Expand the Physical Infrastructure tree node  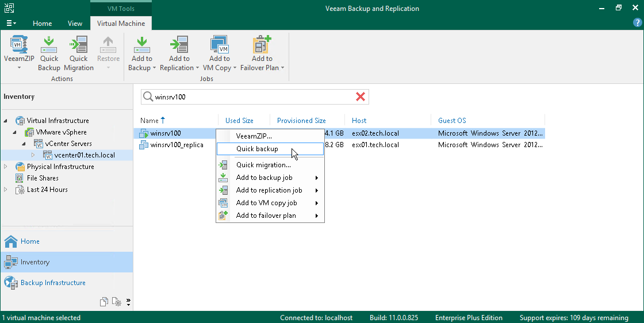point(6,167)
